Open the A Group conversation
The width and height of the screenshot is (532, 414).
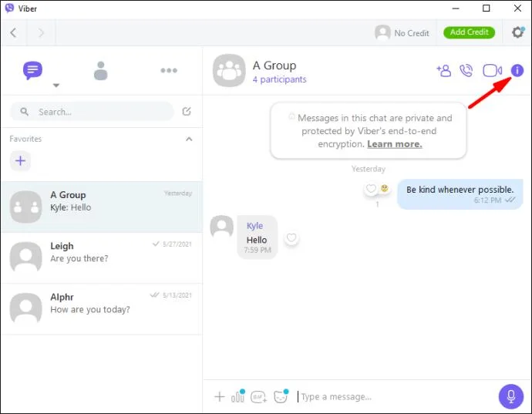(x=102, y=207)
